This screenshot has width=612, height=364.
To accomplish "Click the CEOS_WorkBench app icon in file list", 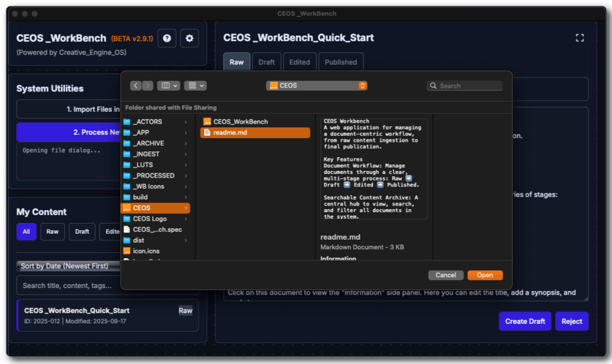I will 207,122.
